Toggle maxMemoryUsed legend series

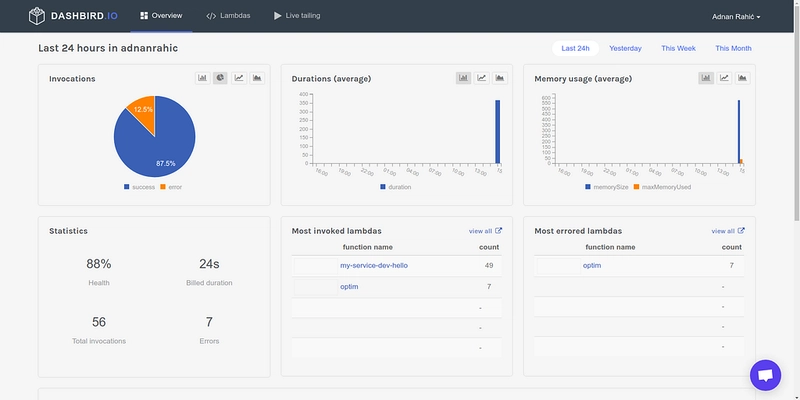[x=662, y=187]
